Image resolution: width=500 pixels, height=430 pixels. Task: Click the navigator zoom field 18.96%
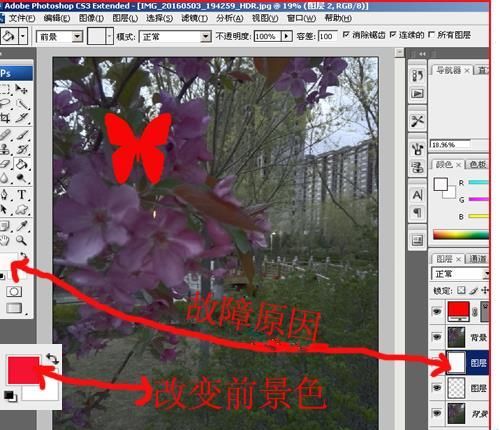(450, 145)
